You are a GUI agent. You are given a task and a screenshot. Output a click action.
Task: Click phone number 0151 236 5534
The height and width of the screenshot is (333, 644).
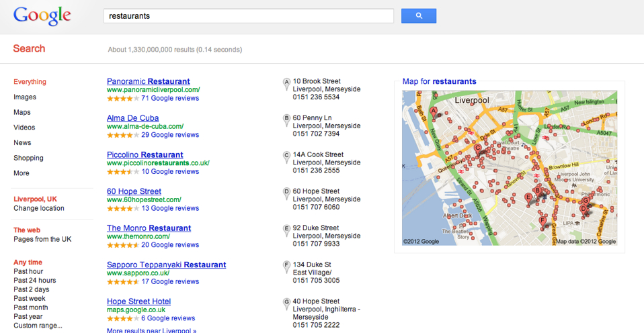click(x=316, y=97)
